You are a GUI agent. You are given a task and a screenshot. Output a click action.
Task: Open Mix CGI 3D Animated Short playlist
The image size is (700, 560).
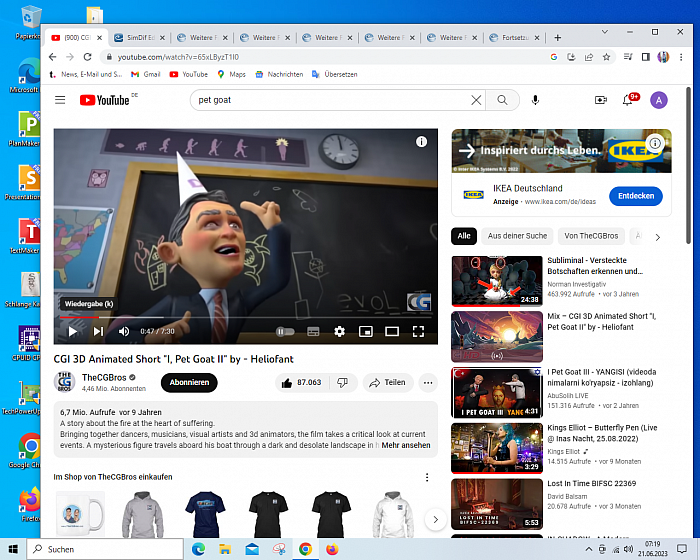[x=497, y=337]
